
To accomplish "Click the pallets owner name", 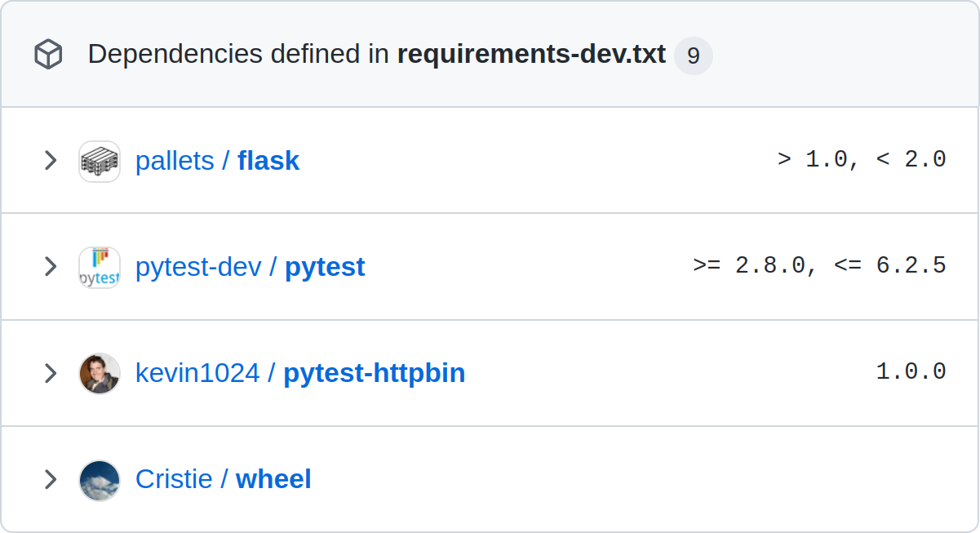I will coord(175,161).
